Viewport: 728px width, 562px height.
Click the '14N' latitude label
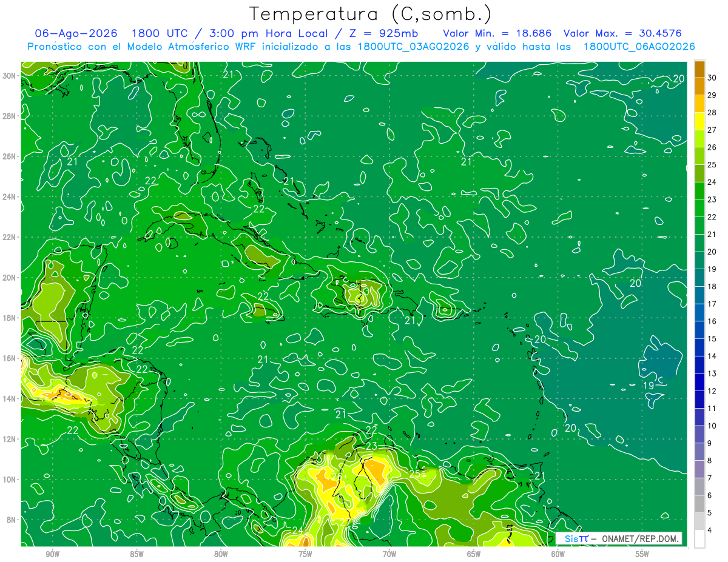coord(8,399)
